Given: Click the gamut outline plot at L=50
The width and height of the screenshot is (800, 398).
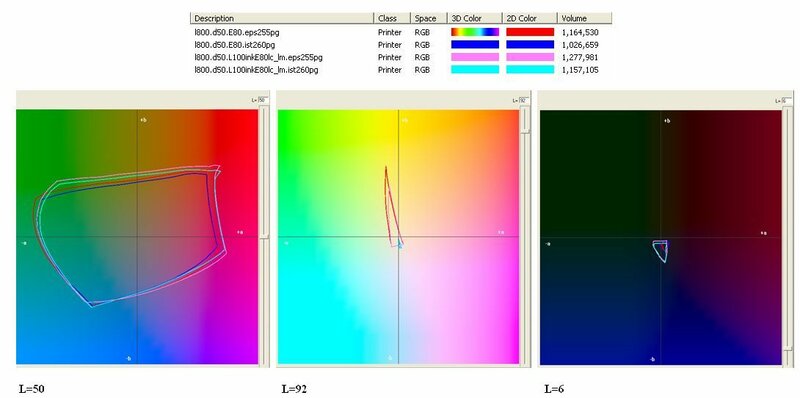Looking at the screenshot, I should coord(130,235).
